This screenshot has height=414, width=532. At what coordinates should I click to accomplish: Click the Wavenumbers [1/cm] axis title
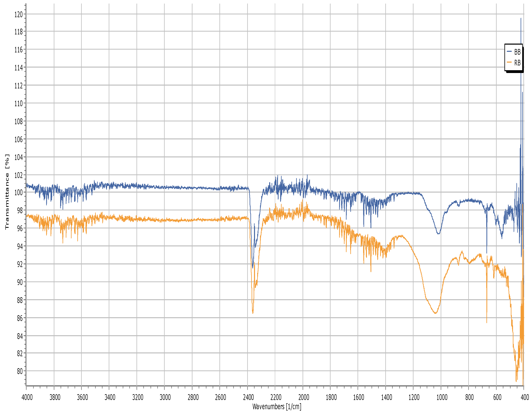point(277,407)
